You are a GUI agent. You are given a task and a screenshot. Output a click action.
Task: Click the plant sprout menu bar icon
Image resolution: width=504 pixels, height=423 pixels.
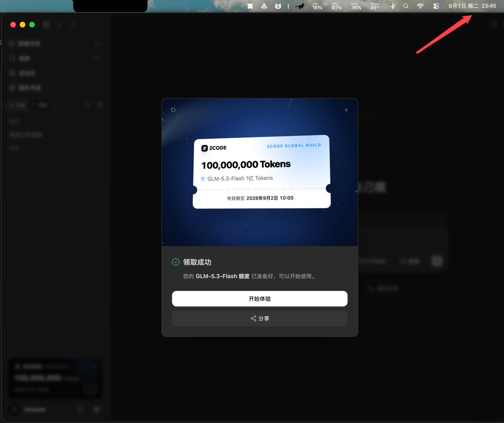[393, 6]
